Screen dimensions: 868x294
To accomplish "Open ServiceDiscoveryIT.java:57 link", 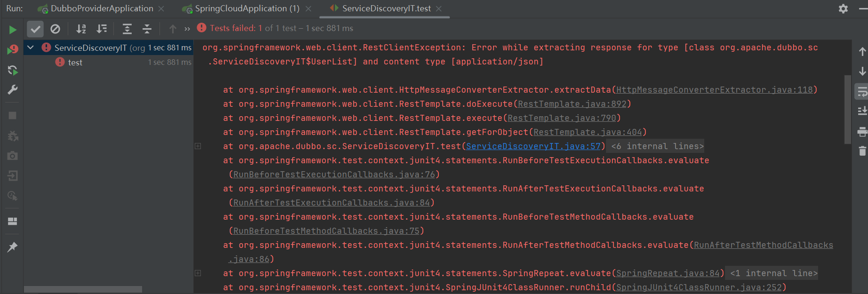I will coord(533,146).
